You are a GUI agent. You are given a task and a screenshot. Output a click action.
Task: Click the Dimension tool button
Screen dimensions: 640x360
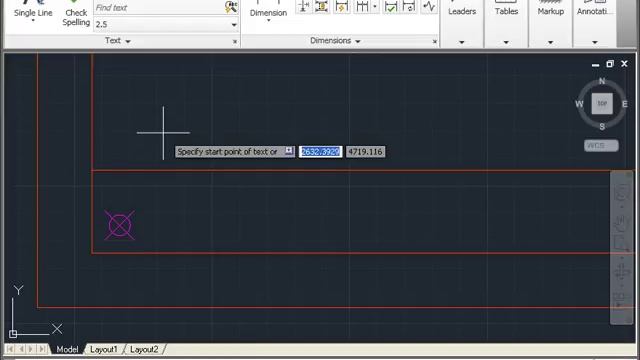[268, 10]
